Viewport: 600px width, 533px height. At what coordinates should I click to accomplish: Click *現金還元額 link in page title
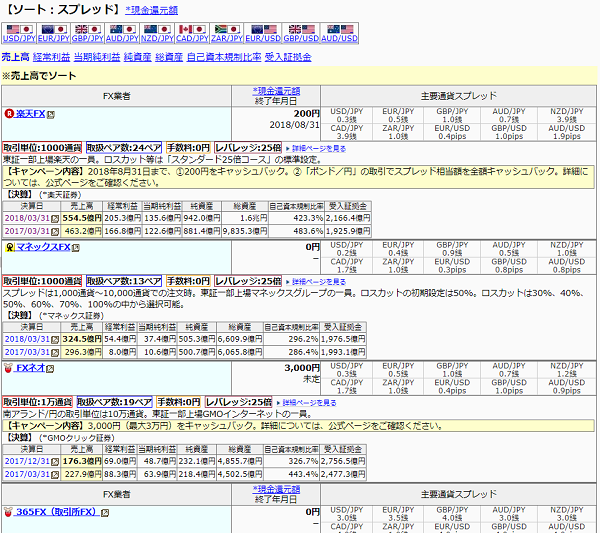coord(152,10)
